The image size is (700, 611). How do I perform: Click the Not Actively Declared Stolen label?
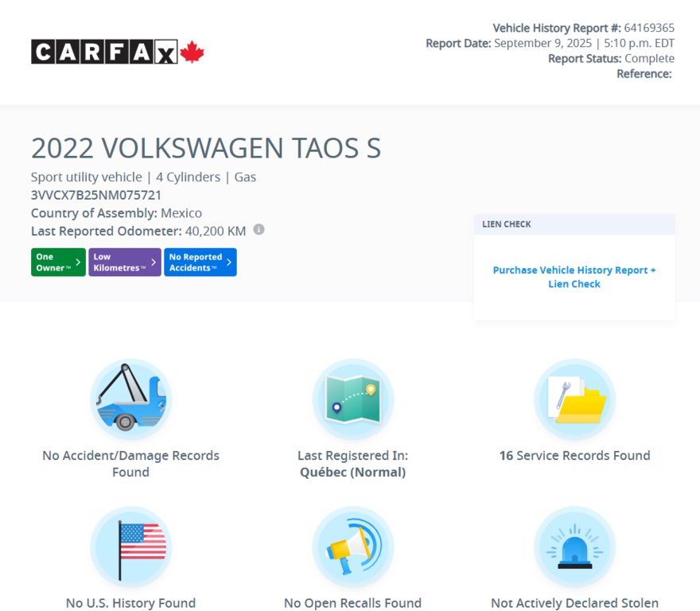(x=574, y=602)
